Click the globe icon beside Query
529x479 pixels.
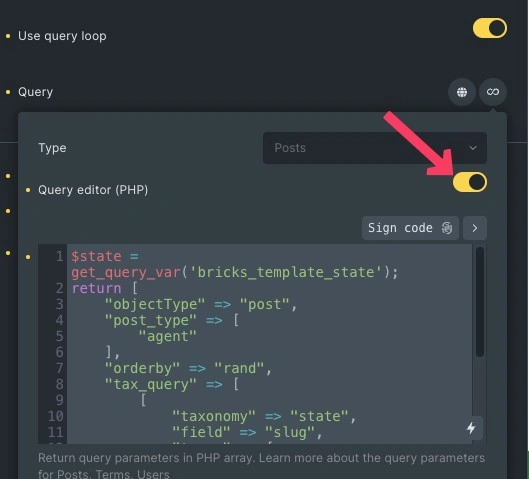pyautogui.click(x=462, y=92)
